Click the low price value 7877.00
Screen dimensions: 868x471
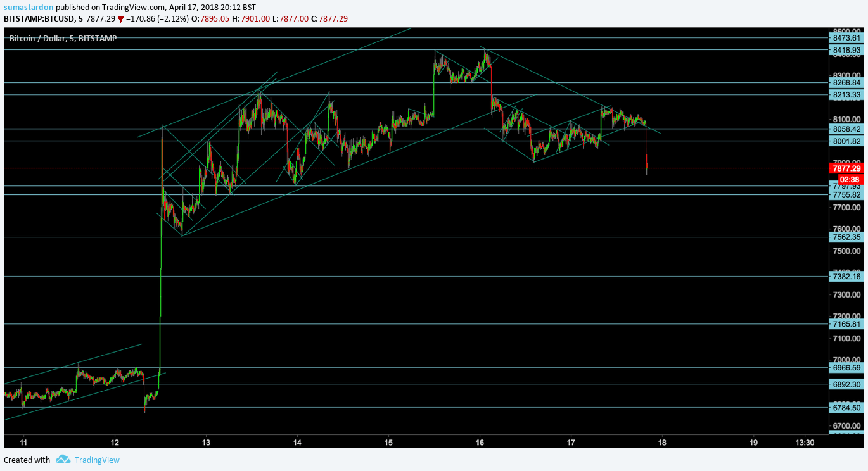[295, 19]
